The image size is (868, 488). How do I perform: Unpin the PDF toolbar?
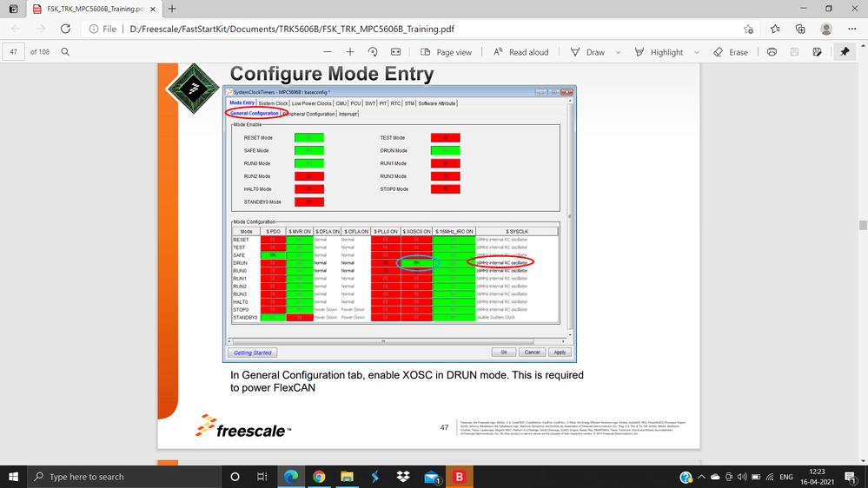tap(845, 51)
